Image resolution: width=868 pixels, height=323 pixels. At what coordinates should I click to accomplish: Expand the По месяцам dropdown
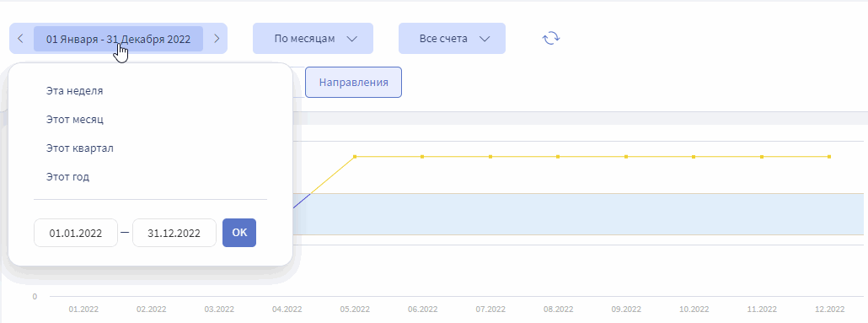(x=313, y=38)
